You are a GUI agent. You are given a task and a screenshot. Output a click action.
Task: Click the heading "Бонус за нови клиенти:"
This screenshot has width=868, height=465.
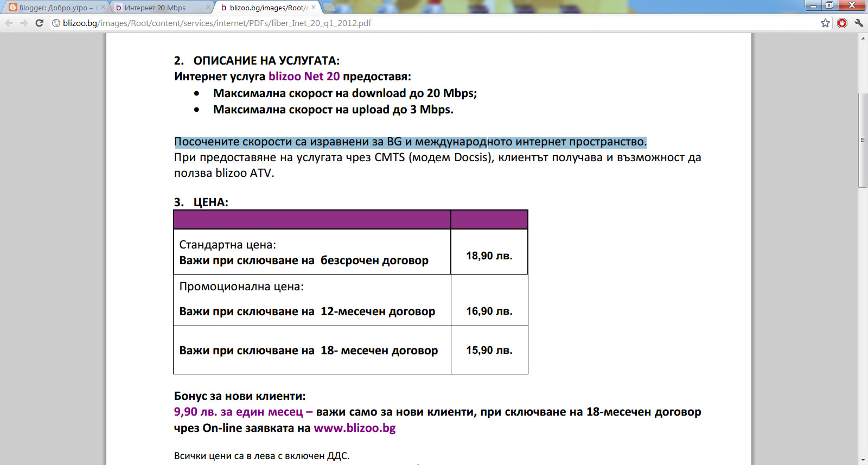pyautogui.click(x=240, y=396)
